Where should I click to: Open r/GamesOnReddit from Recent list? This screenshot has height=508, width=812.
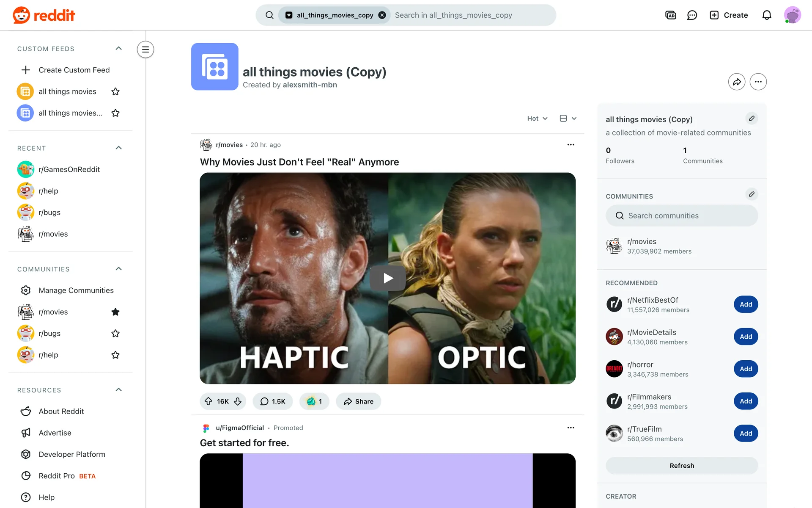[69, 169]
